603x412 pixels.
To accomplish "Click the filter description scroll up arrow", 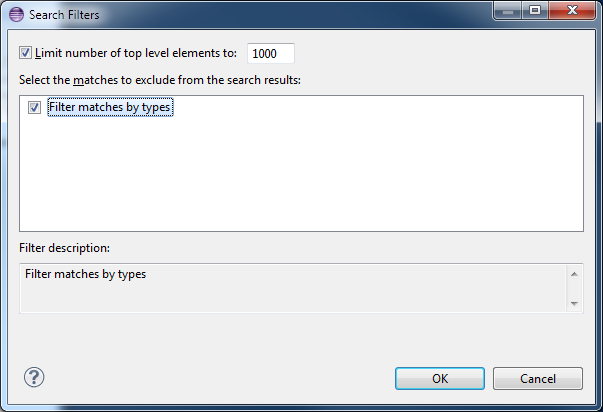I will tap(574, 274).
